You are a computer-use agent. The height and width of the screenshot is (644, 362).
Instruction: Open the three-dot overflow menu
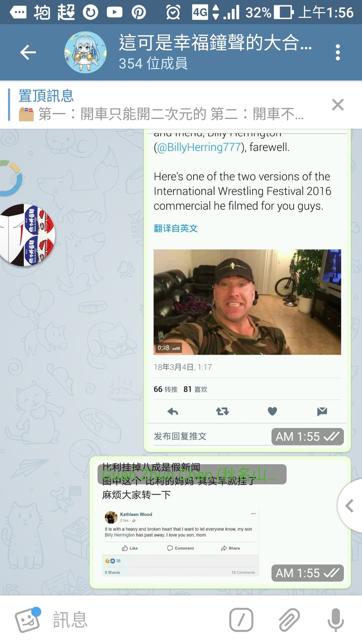click(x=338, y=53)
